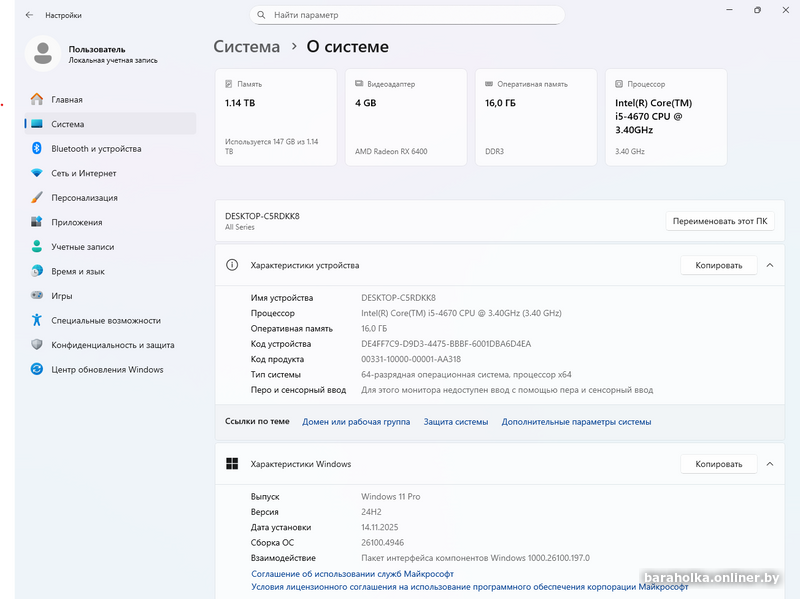Click the Приложения sidebar icon

coord(37,222)
